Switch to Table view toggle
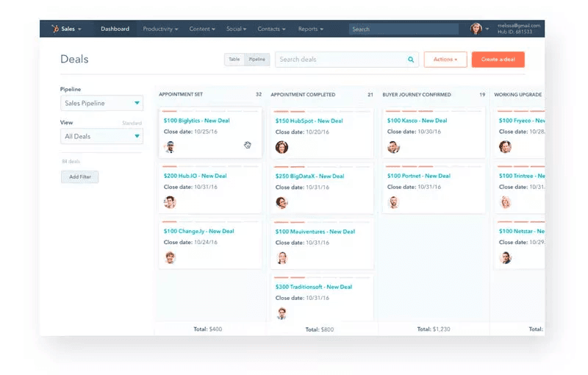This screenshot has width=588, height=375. [234, 60]
